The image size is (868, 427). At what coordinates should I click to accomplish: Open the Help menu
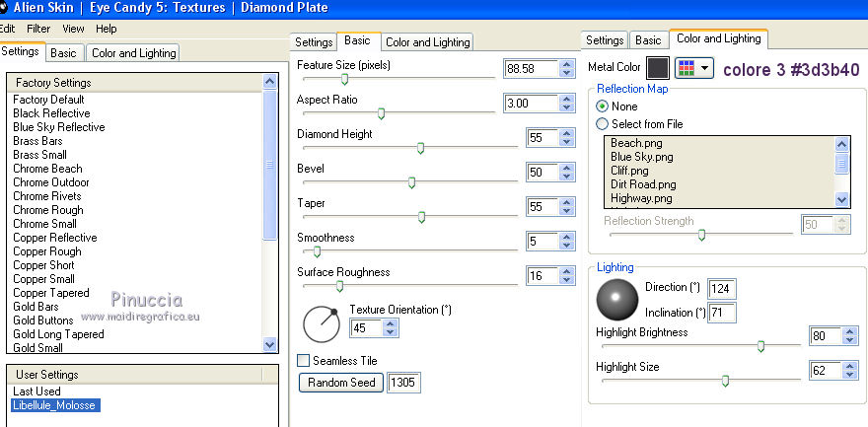107,29
